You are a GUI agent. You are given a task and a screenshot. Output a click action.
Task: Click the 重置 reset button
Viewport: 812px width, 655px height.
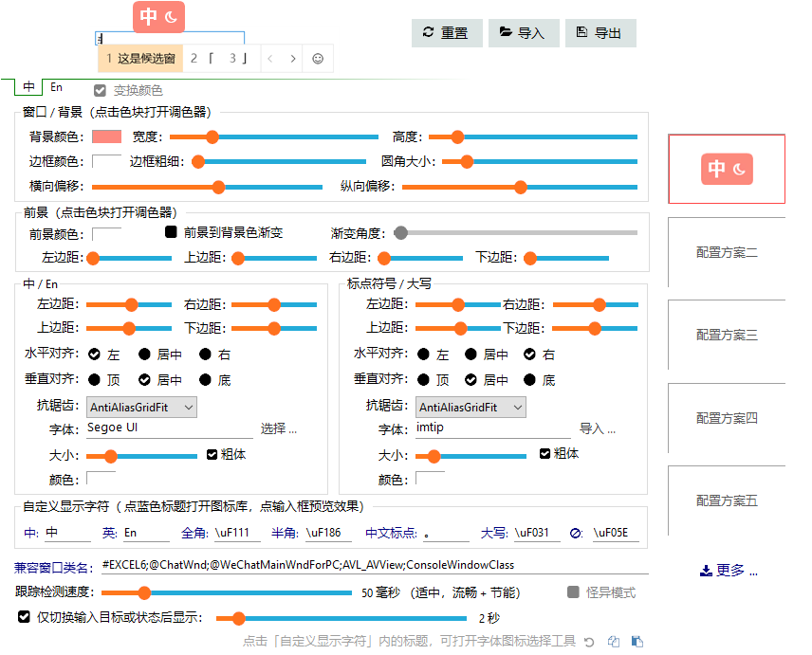[447, 33]
